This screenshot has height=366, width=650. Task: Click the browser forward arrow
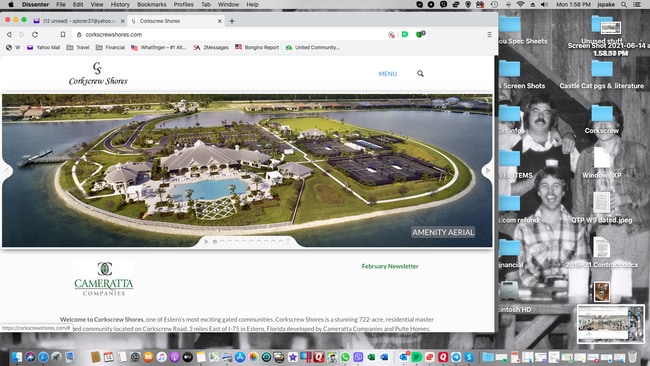point(22,34)
